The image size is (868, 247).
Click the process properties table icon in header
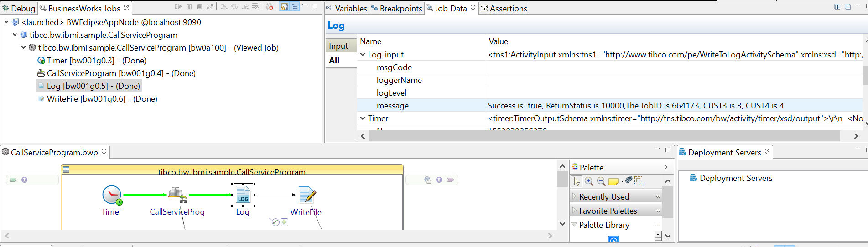(x=66, y=170)
